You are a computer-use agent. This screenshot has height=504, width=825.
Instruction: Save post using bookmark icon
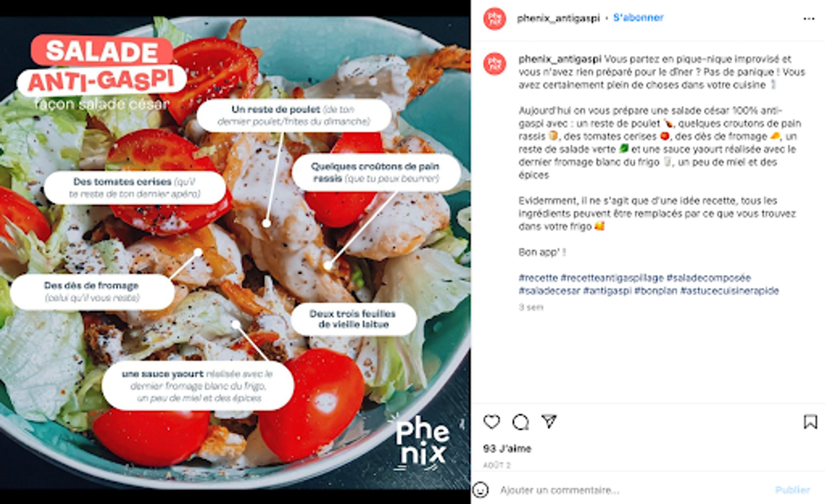coord(810,422)
